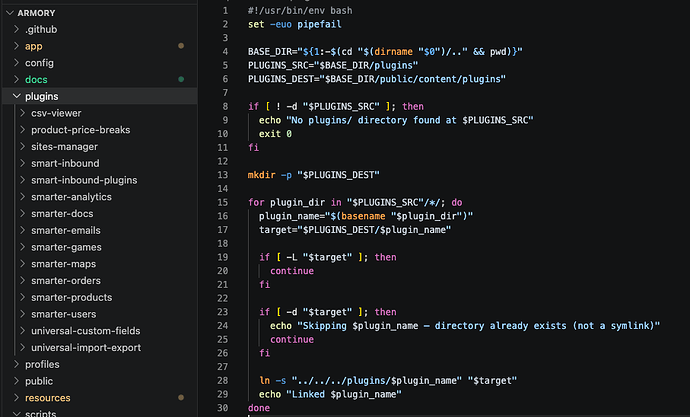Click the modified dot beside app folder
This screenshot has height=417, width=690.
[181, 46]
